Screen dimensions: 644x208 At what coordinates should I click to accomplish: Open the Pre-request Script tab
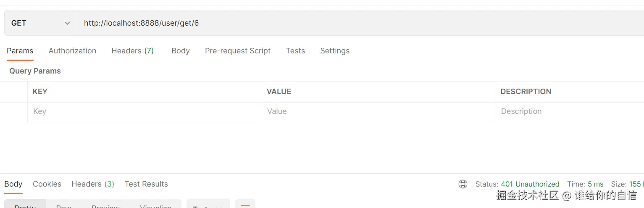(238, 51)
